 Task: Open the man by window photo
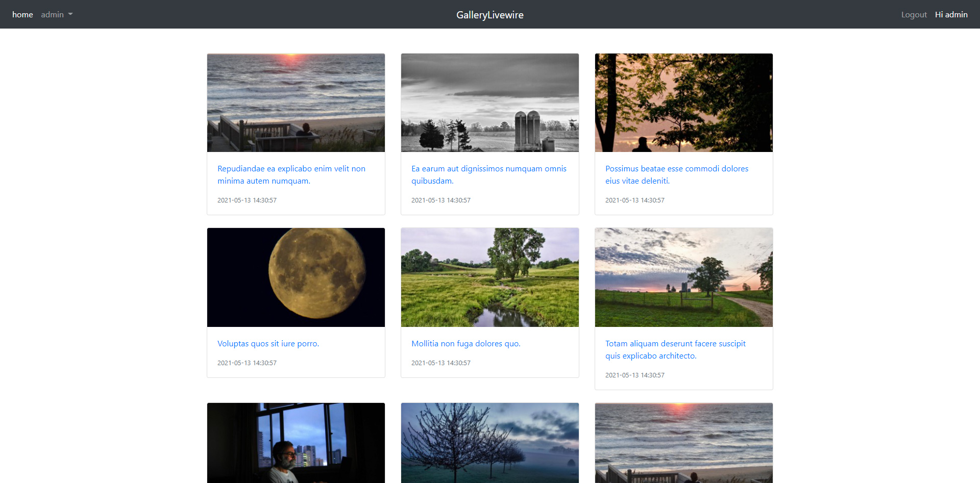click(296, 443)
